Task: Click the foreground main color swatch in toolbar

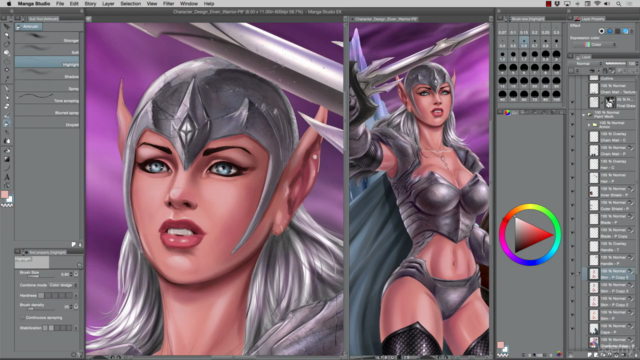Action: pos(4,194)
